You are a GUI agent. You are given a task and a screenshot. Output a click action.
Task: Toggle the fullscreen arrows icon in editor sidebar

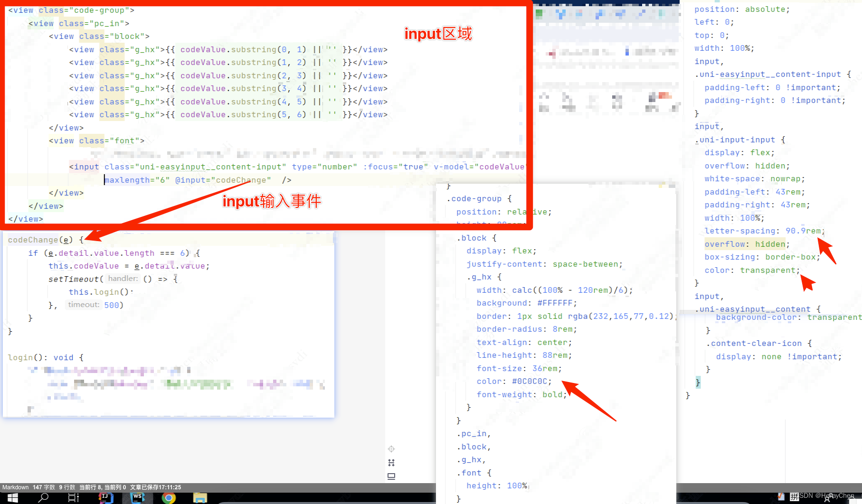pos(391,463)
